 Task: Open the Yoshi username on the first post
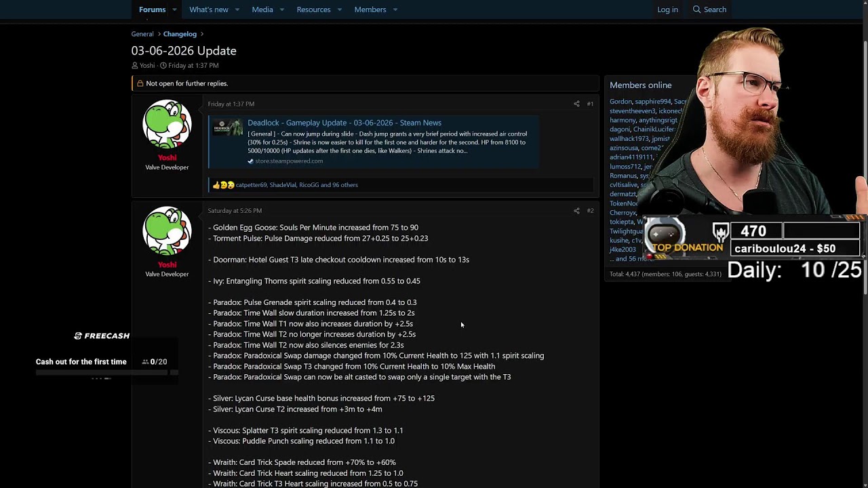click(167, 157)
